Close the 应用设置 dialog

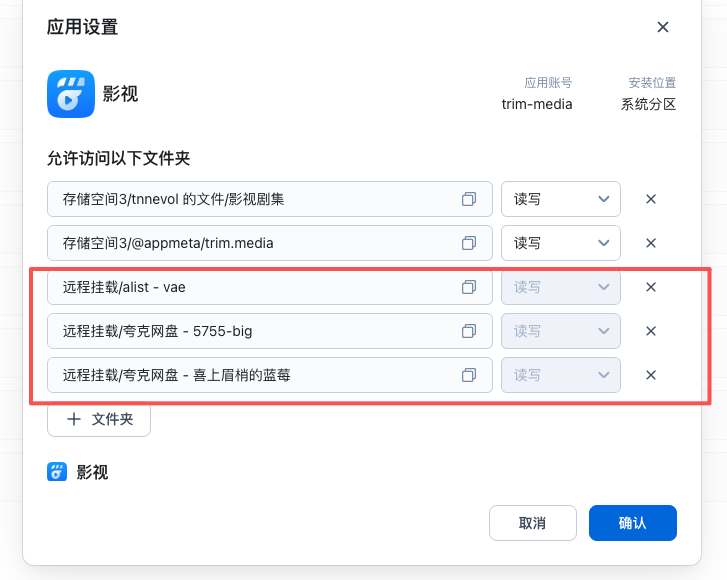tap(662, 27)
